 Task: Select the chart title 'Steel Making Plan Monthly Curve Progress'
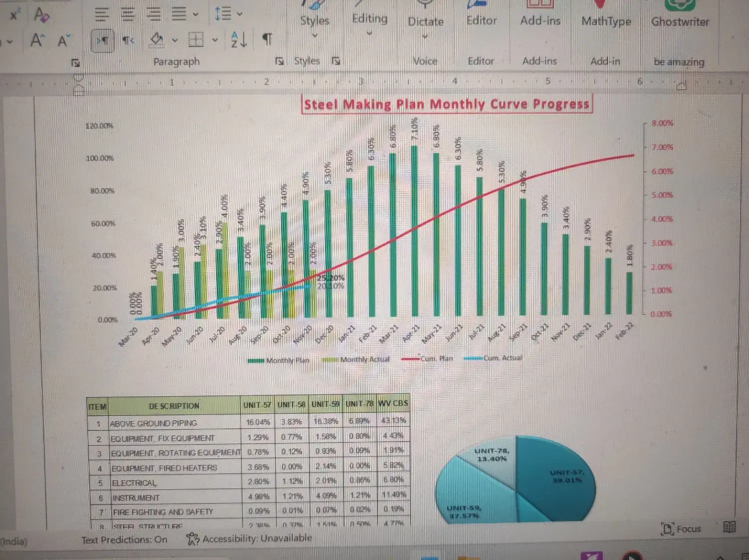pos(447,104)
